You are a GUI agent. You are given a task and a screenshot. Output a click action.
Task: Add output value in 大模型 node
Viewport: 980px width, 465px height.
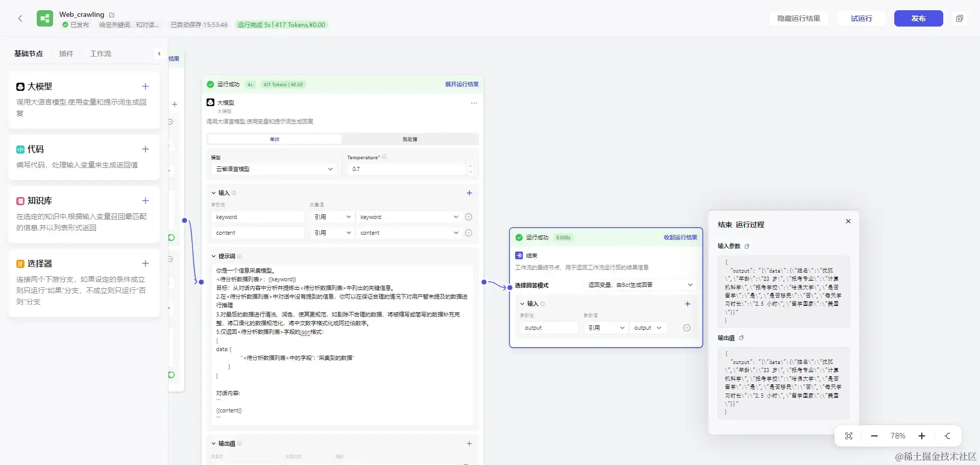click(x=470, y=444)
